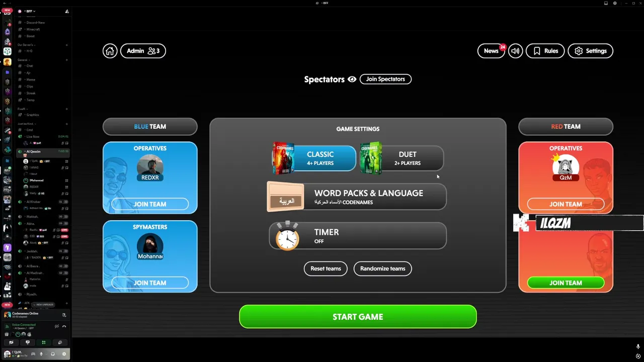The width and height of the screenshot is (644, 362).
Task: Open the game Rules
Action: click(545, 51)
